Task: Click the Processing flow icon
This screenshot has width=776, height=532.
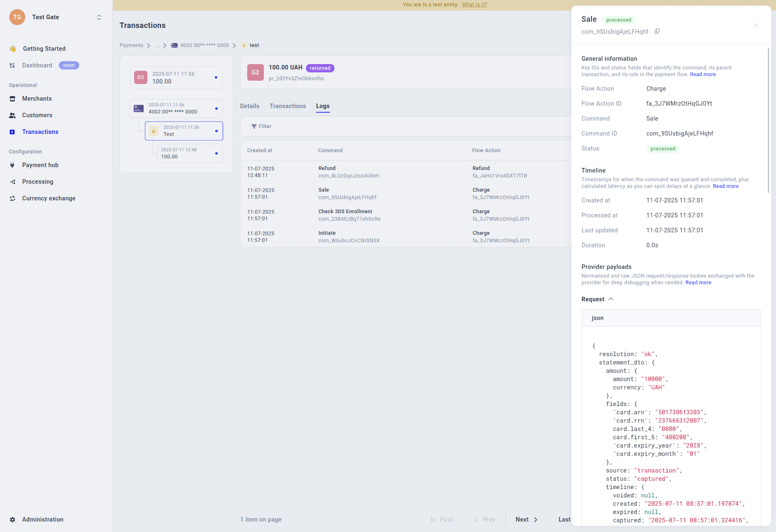Action: [x=12, y=182]
